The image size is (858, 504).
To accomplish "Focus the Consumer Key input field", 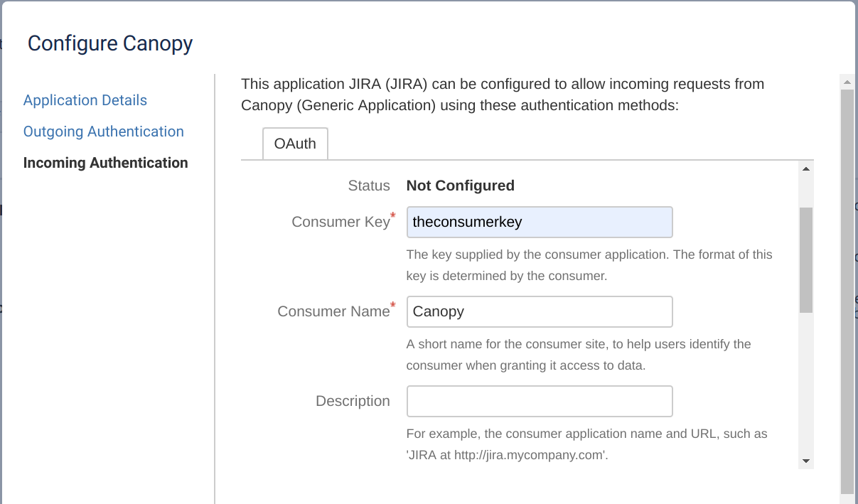I will point(539,222).
